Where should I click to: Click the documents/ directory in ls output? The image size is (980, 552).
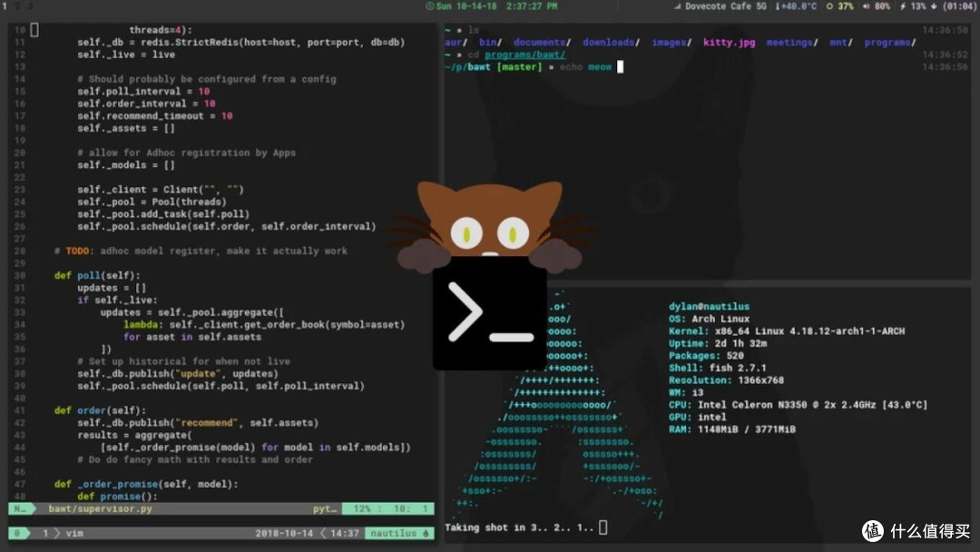[542, 43]
